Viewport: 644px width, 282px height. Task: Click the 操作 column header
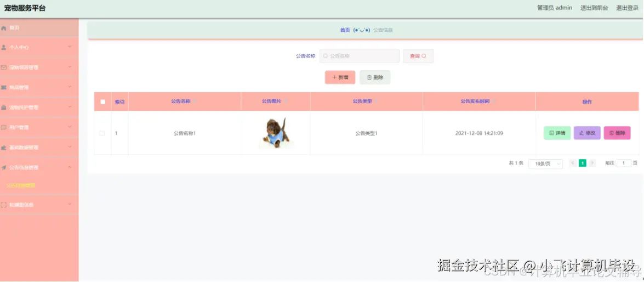[587, 102]
